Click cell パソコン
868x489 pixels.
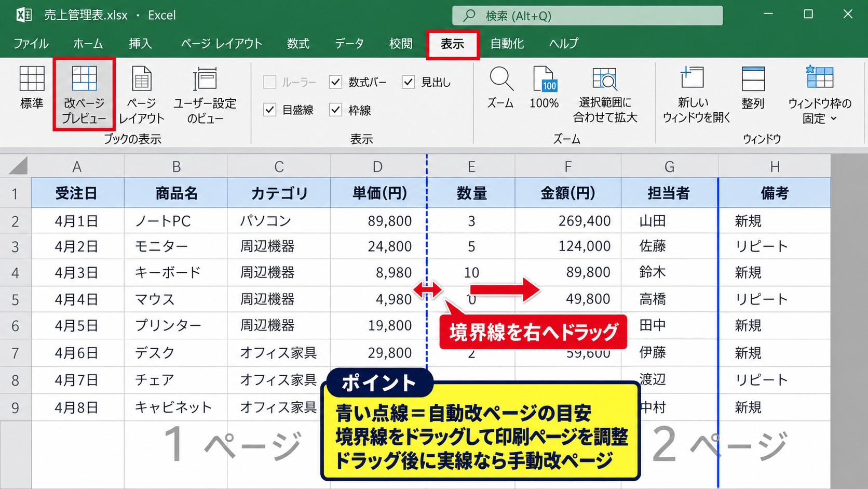tap(279, 221)
